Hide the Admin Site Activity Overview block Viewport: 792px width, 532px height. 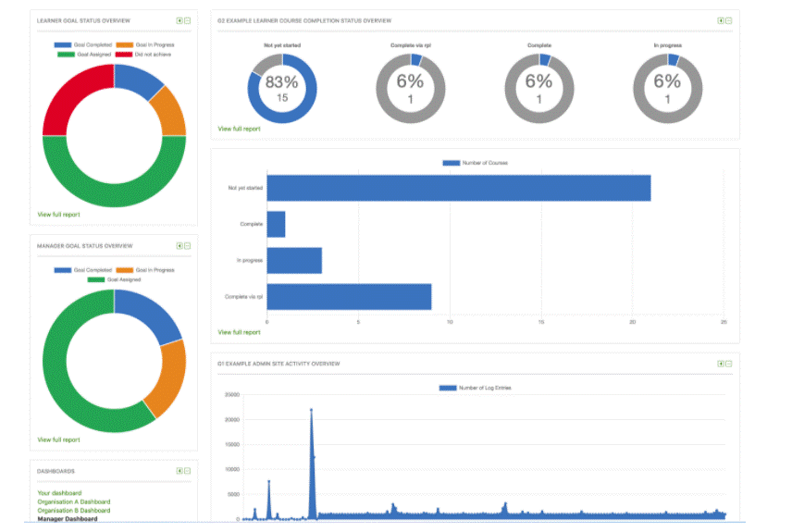coord(729,364)
